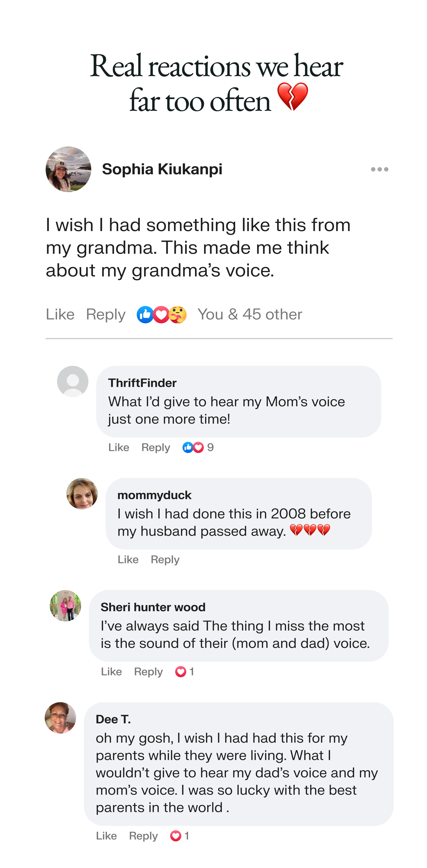
Task: Click mommyduck's profile picture
Action: tap(82, 494)
